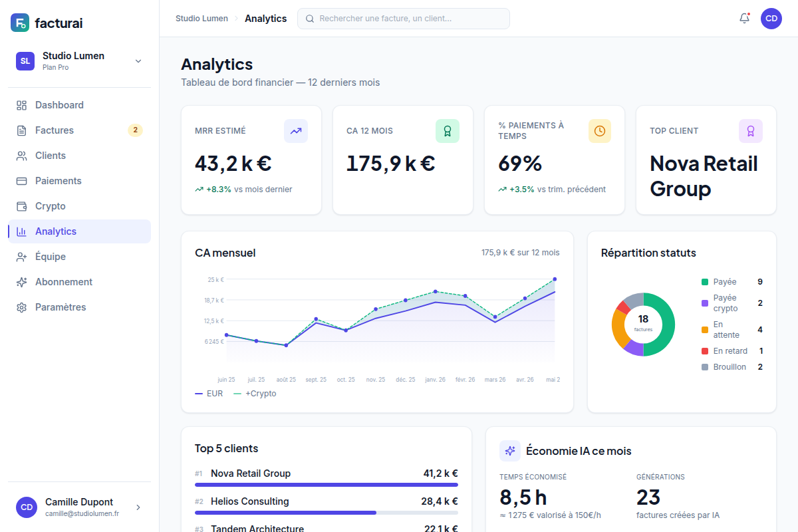The width and height of the screenshot is (798, 532).
Task: Go to Abonnement in sidebar
Action: 79,282
